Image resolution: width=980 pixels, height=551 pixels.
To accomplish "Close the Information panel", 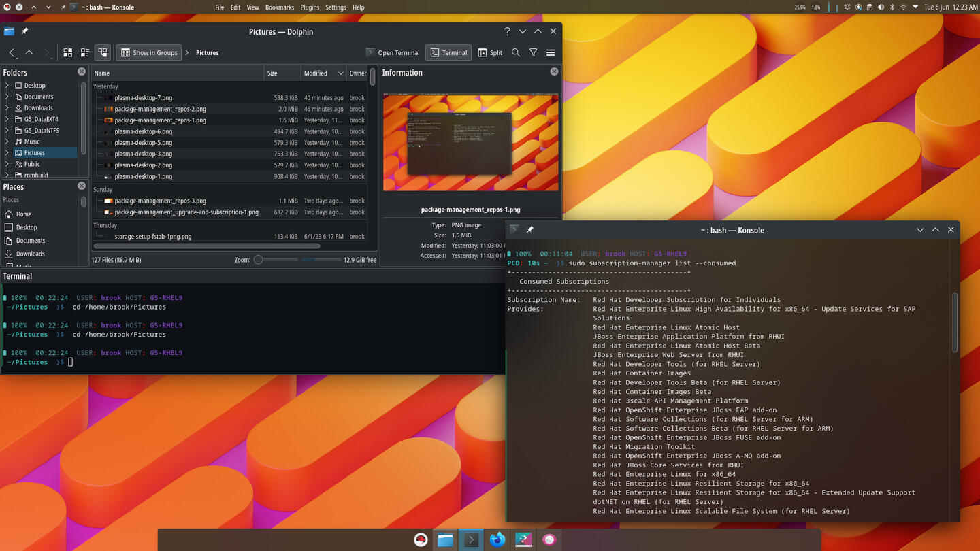I will pos(554,71).
